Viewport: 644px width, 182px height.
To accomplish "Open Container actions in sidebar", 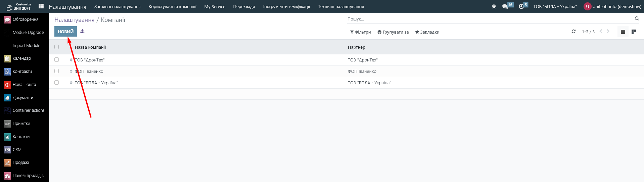I will [24, 110].
